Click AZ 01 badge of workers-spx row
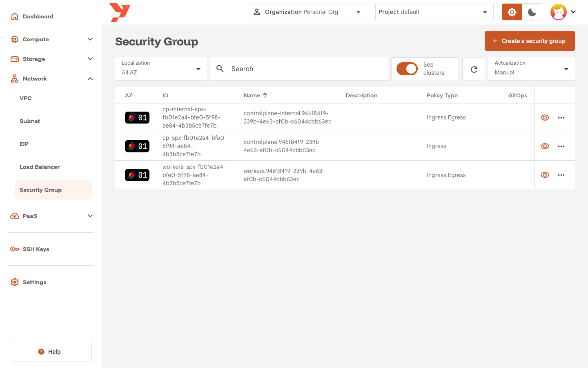 tap(137, 175)
